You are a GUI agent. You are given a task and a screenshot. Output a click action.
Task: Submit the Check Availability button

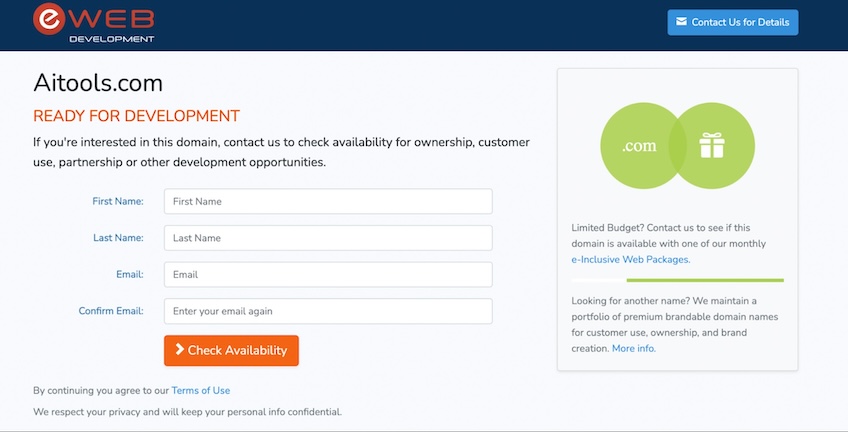[x=231, y=350]
